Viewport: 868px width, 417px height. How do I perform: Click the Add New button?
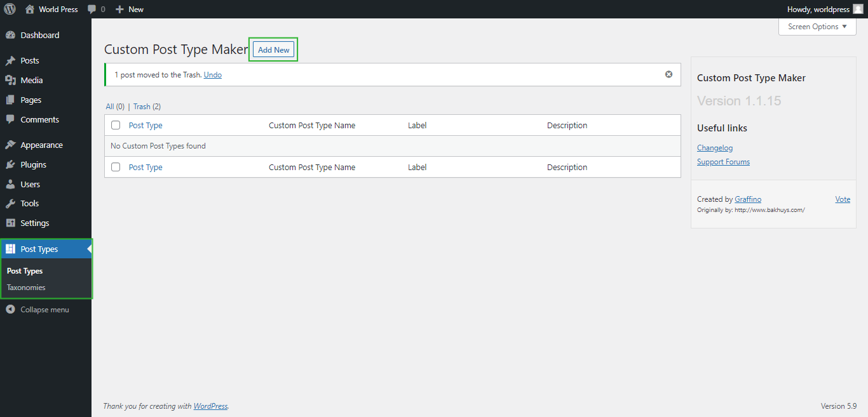point(273,50)
